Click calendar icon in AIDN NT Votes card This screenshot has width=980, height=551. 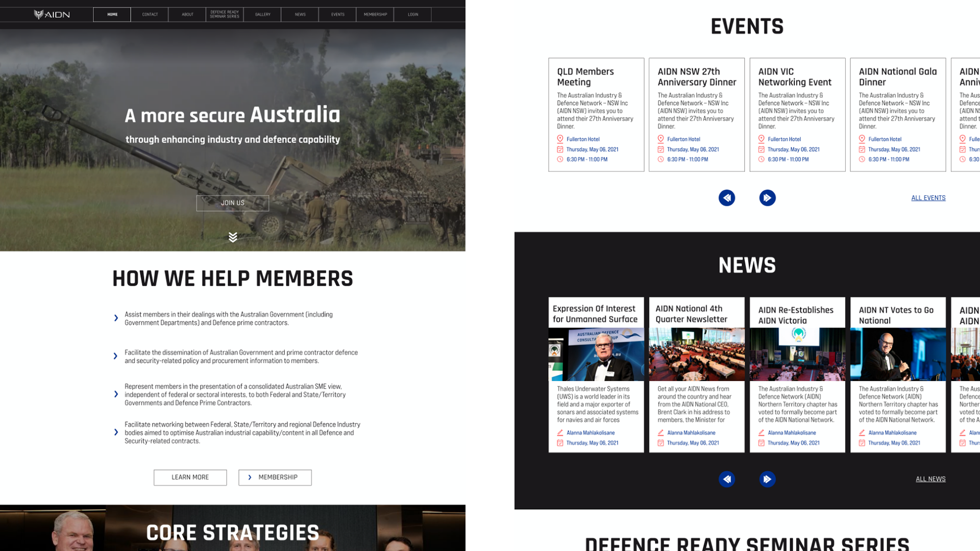[x=862, y=443]
